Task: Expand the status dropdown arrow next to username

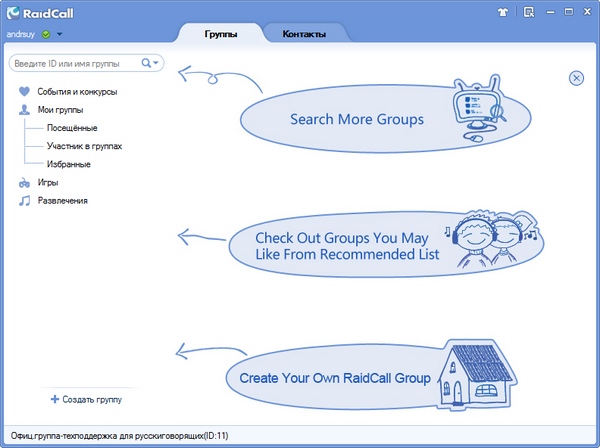Action: click(59, 34)
